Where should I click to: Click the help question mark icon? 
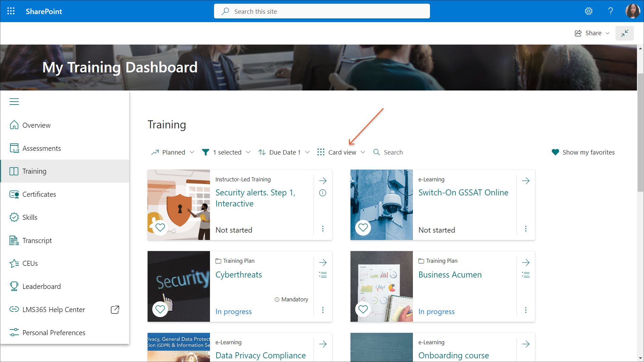(x=610, y=11)
